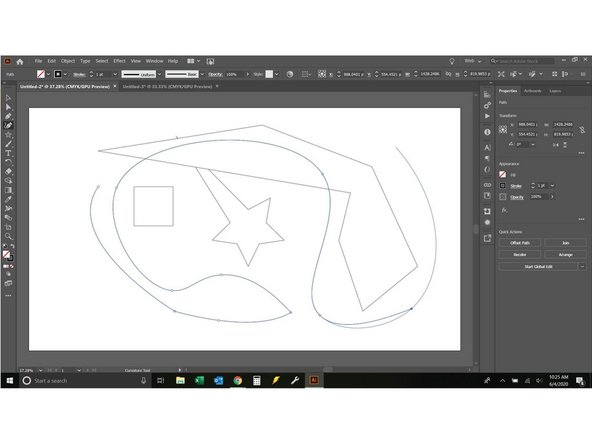592x444 pixels.
Task: Select the Eraser tool in the toolbar
Action: click(8, 171)
